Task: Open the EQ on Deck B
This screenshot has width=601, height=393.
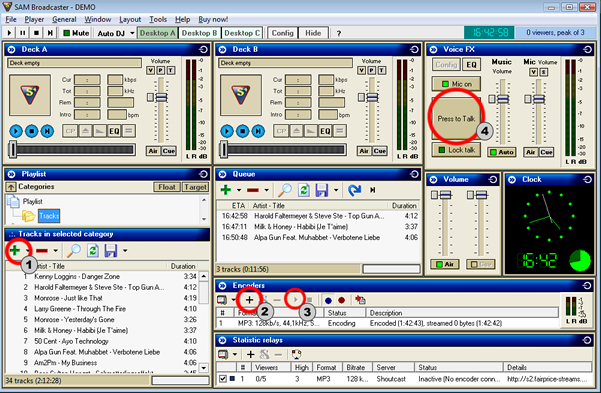Action: pyautogui.click(x=325, y=131)
